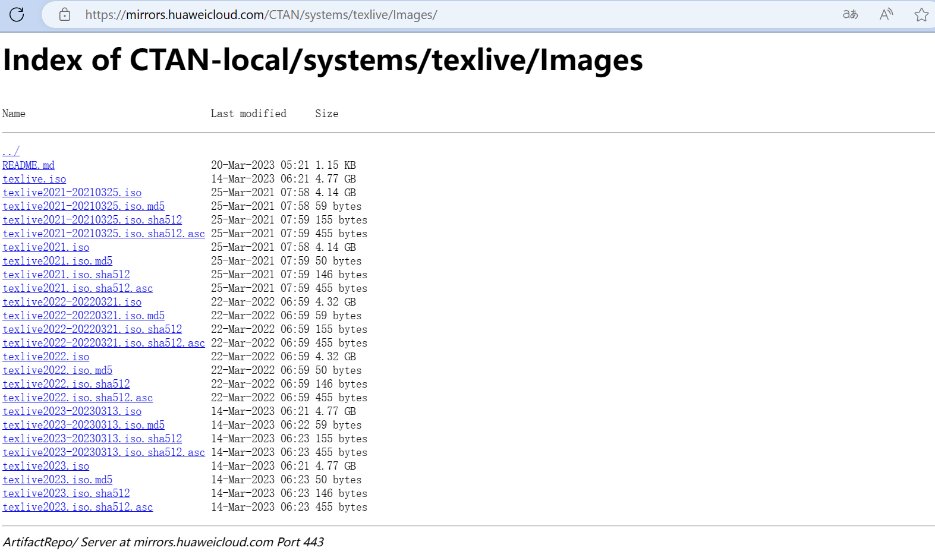Add page to favorites star icon

tap(921, 15)
